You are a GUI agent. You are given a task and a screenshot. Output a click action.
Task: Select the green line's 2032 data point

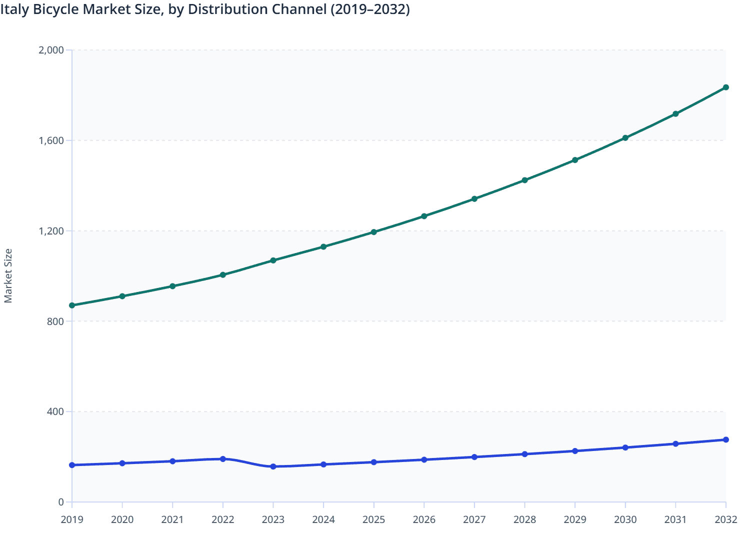coord(725,87)
